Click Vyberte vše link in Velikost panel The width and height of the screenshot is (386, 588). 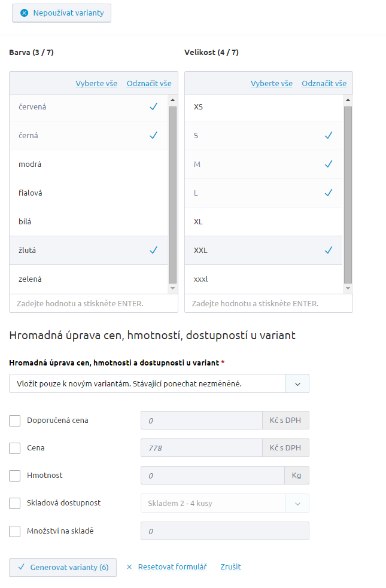pos(272,84)
